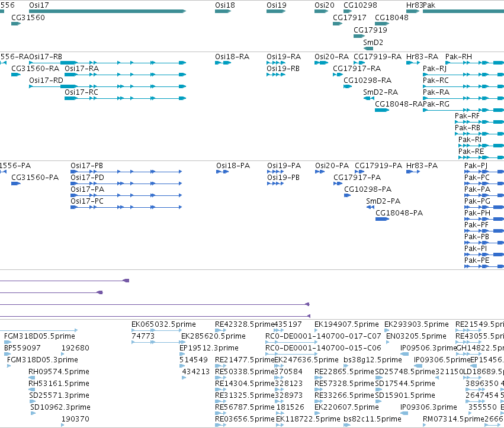Select the SmD2 gene label
Viewport: 504px width, 428px height.
[373, 43]
